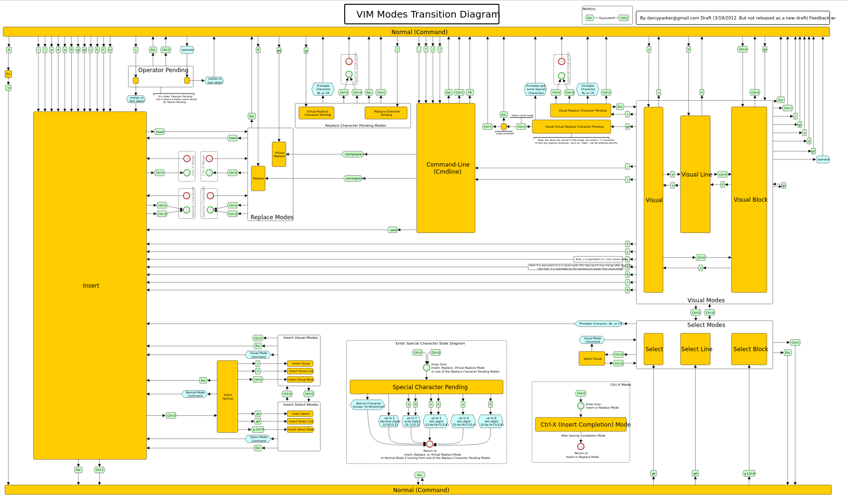Select the large Insert mode block
Image resolution: width=848 pixels, height=504 pixels.
pyautogui.click(x=90, y=285)
